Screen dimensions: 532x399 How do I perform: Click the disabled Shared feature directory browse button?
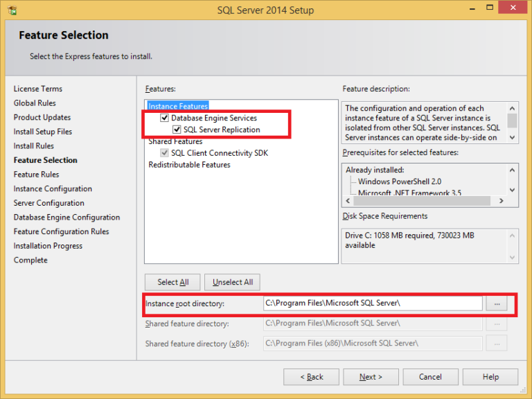(497, 324)
